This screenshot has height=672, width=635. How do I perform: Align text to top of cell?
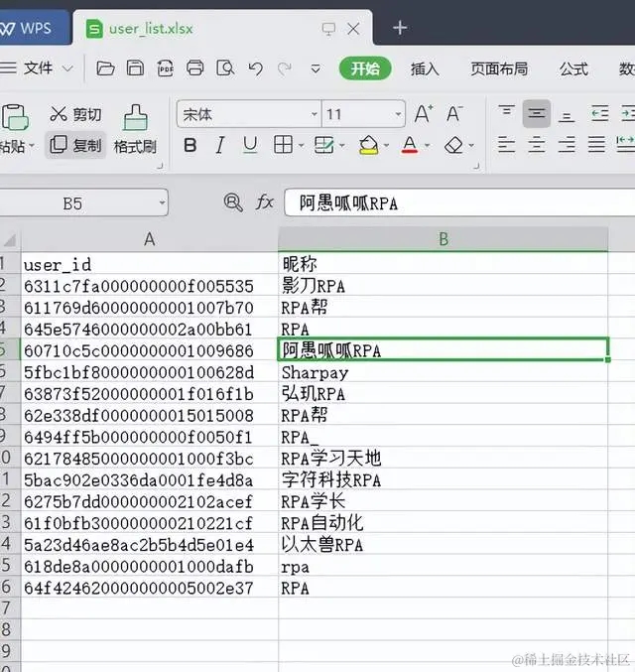pos(506,112)
